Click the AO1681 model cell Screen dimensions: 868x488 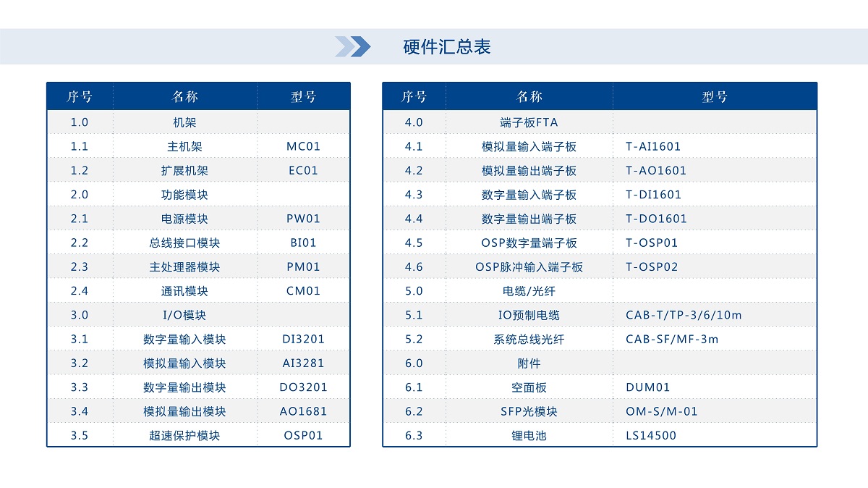pyautogui.click(x=303, y=411)
